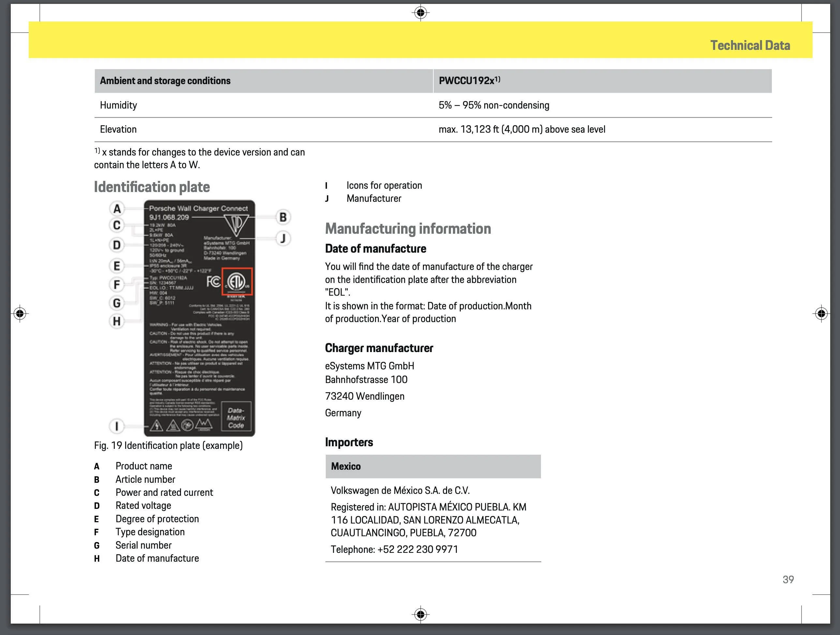Click callout circle F in the plate figure
The height and width of the screenshot is (635, 840).
[117, 284]
